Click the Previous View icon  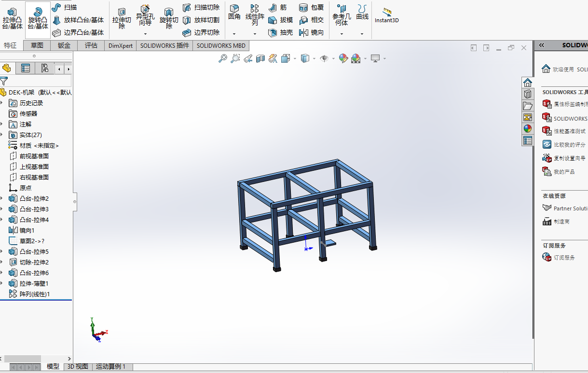coord(248,58)
